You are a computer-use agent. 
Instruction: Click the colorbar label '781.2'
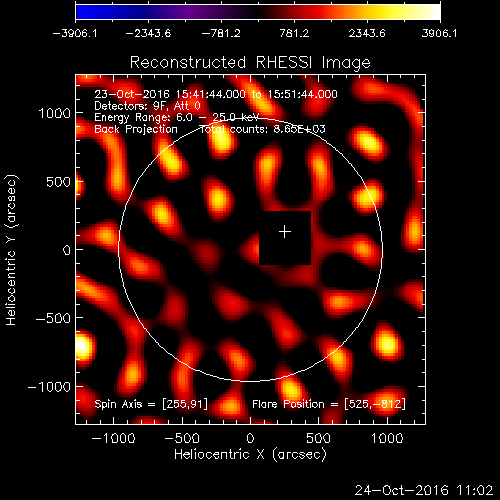click(294, 33)
